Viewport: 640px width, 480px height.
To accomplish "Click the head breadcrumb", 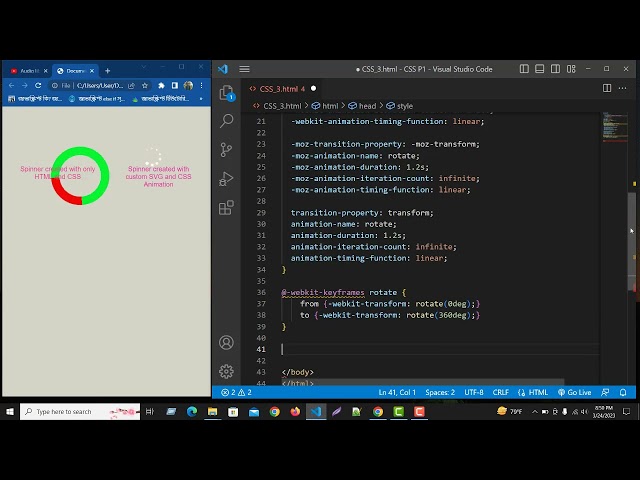I will 362,106.
